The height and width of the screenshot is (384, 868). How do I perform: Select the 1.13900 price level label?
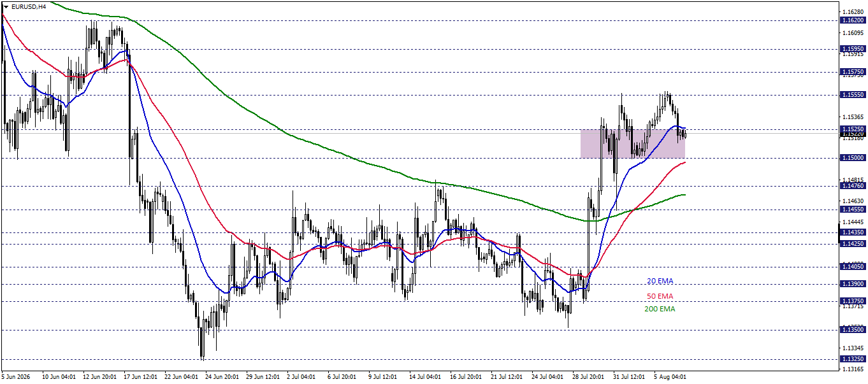pos(853,284)
